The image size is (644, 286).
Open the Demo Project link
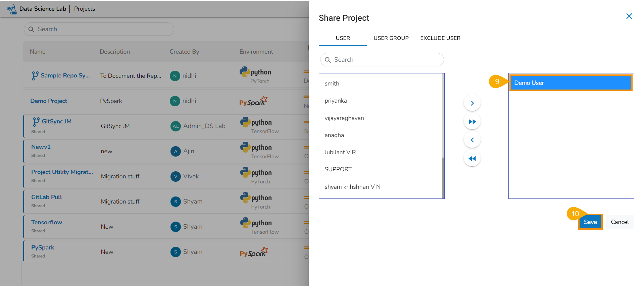coord(49,101)
